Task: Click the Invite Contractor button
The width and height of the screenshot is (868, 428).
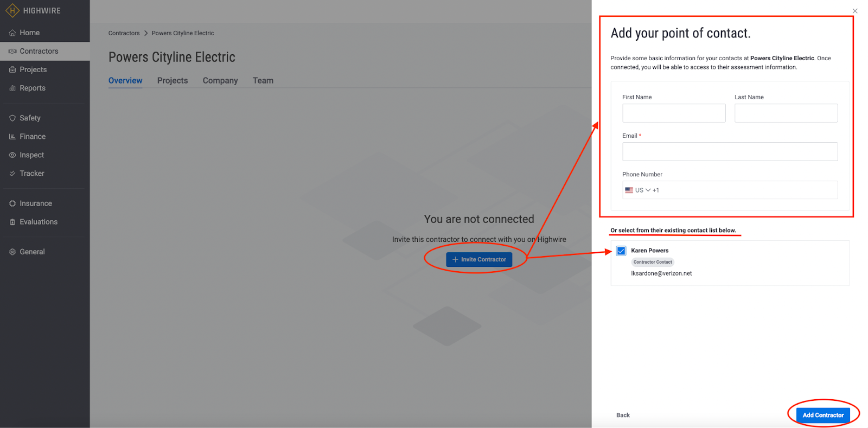Action: click(x=479, y=259)
